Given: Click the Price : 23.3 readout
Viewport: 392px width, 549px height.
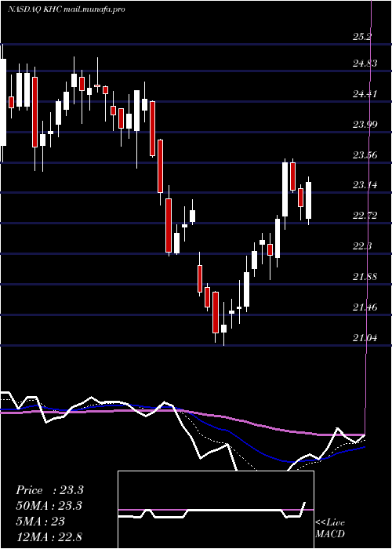Looking at the screenshot, I should [x=49, y=490].
